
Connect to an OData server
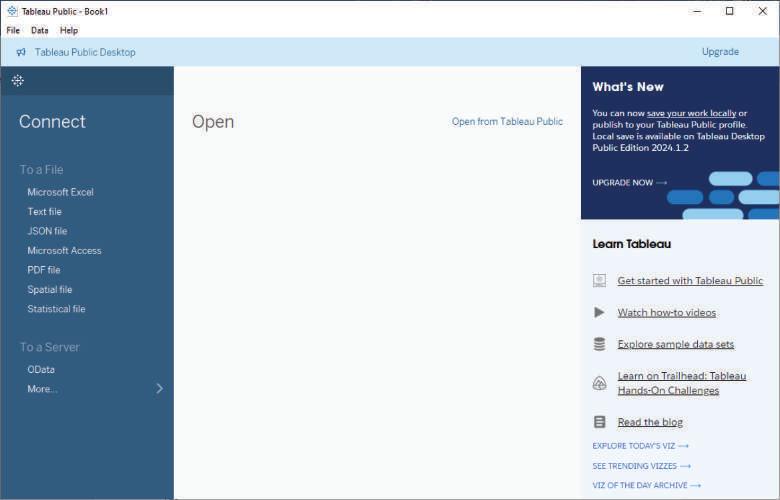41,369
